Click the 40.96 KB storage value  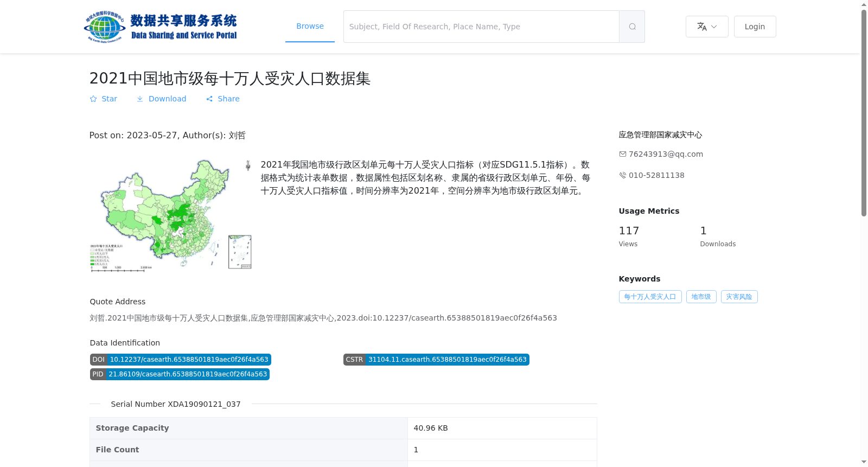point(431,428)
